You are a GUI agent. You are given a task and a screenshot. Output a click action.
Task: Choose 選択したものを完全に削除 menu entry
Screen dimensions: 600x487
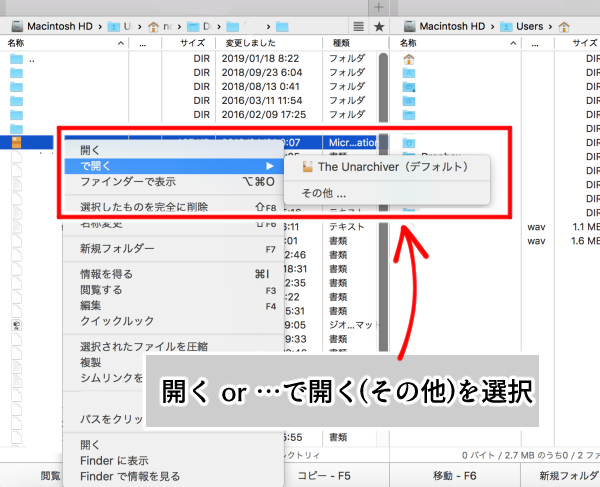174,207
